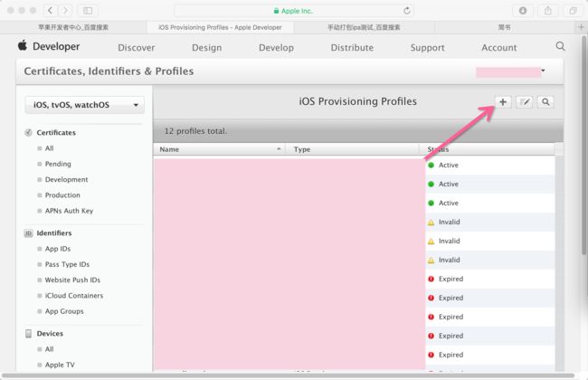
Task: Show Pending certificates
Action: pyautogui.click(x=58, y=164)
